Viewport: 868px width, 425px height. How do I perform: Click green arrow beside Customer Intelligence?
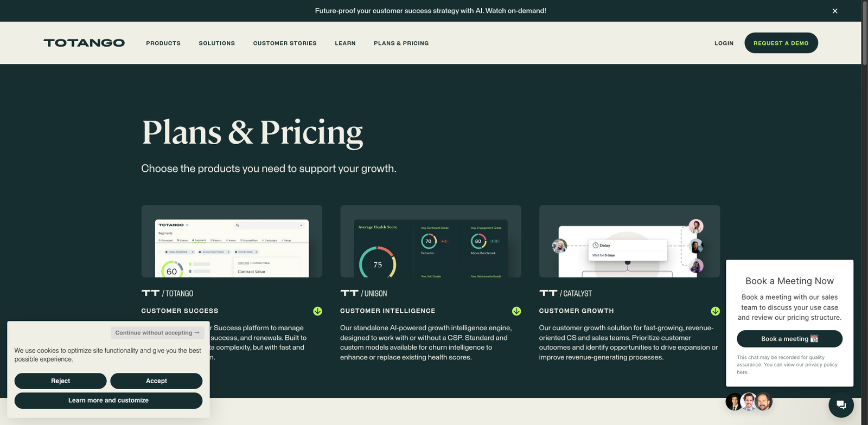coord(516,311)
